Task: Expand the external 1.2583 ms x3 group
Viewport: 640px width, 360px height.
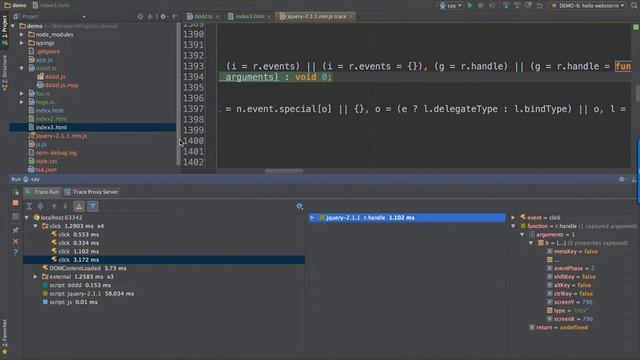Action: tap(35, 277)
